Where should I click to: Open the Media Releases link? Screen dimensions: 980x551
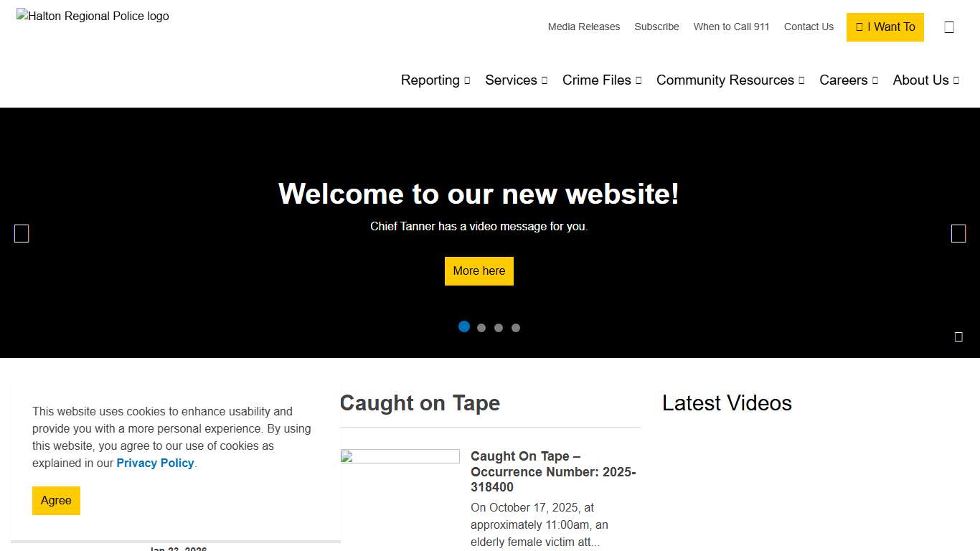coord(583,27)
